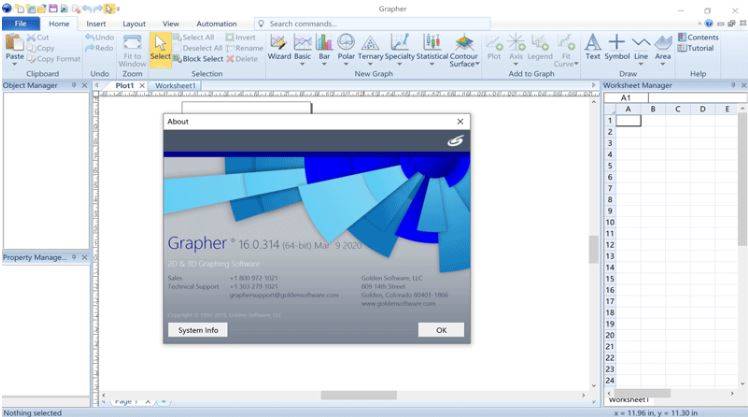Click the Cut command
This screenshot has height=417, width=748.
click(x=38, y=37)
